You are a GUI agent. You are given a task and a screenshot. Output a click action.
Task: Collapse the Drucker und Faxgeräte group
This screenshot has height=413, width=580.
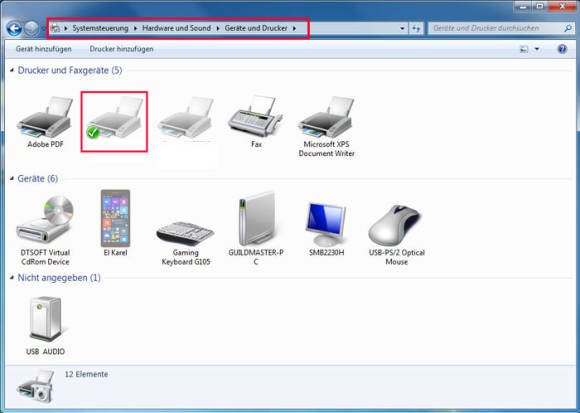click(x=12, y=70)
